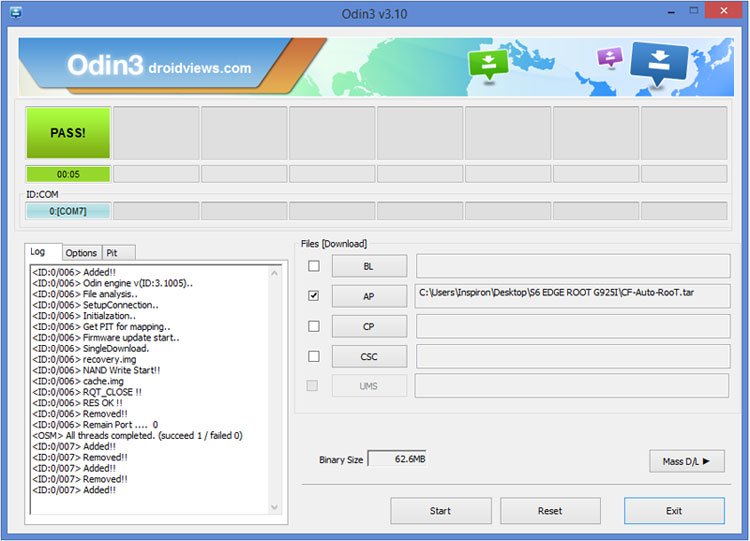Open the Pit tab
Screen dimensions: 750x541
(x=118, y=253)
